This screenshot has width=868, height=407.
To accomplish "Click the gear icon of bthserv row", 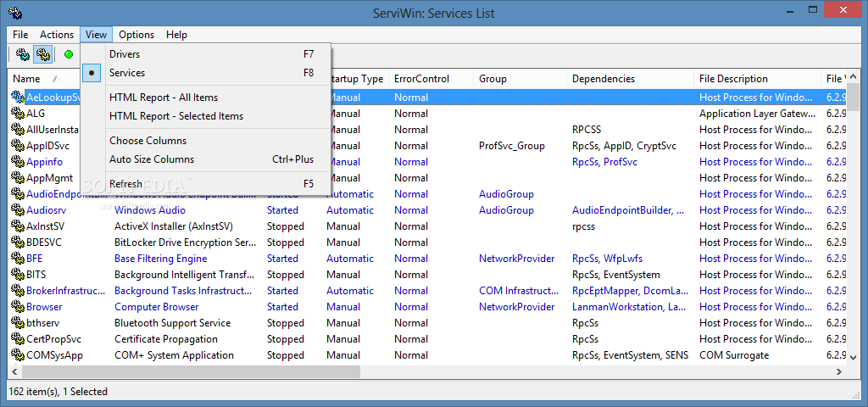I will pyautogui.click(x=19, y=322).
